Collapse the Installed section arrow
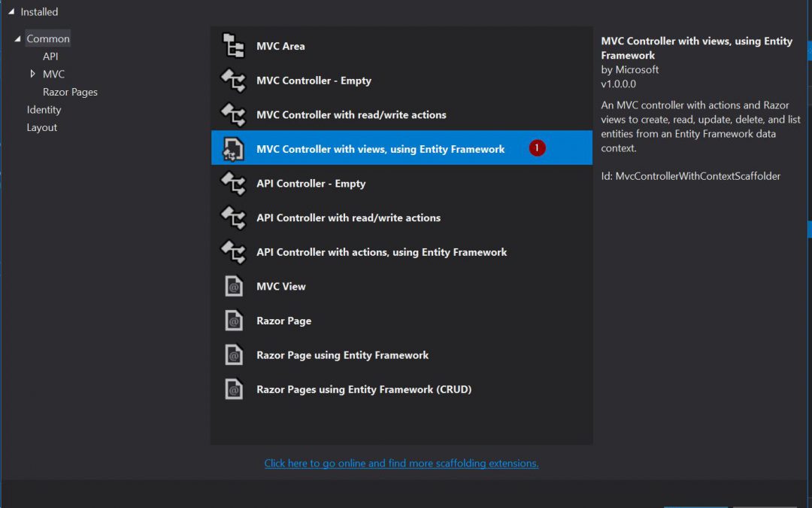812x508 pixels. point(11,12)
